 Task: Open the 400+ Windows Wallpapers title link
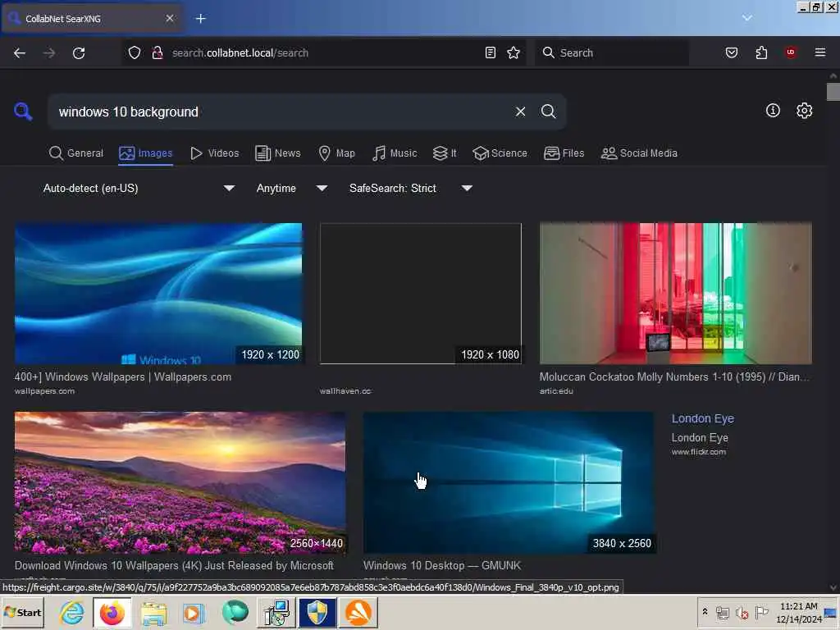pos(123,377)
